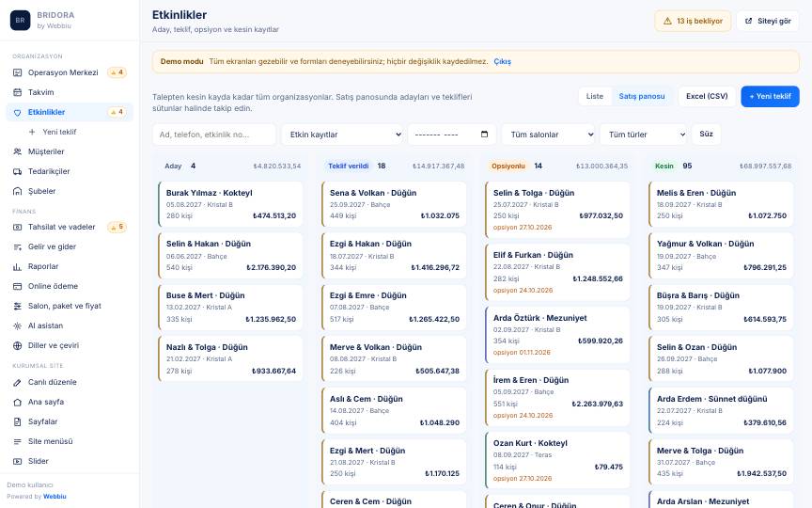812x508 pixels.
Task: Click the Takvim calendar icon
Action: [17, 92]
